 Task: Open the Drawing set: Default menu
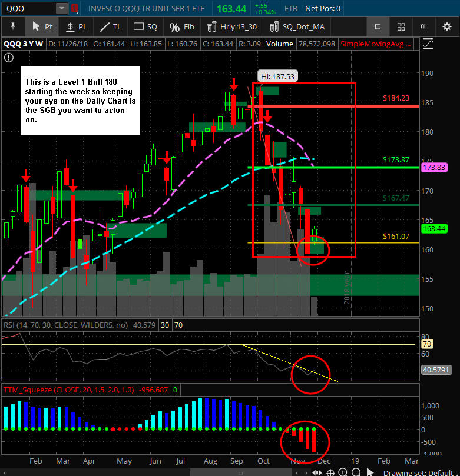(420, 472)
